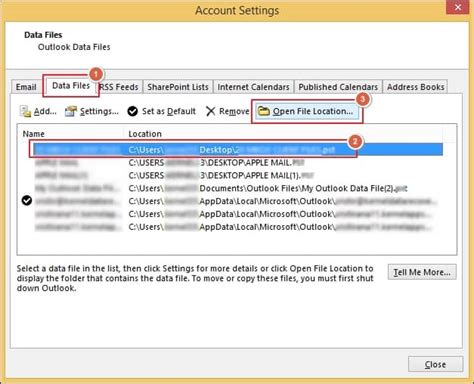The height and width of the screenshot is (384, 474).
Task: Switch to the Email tab
Action: coord(26,87)
